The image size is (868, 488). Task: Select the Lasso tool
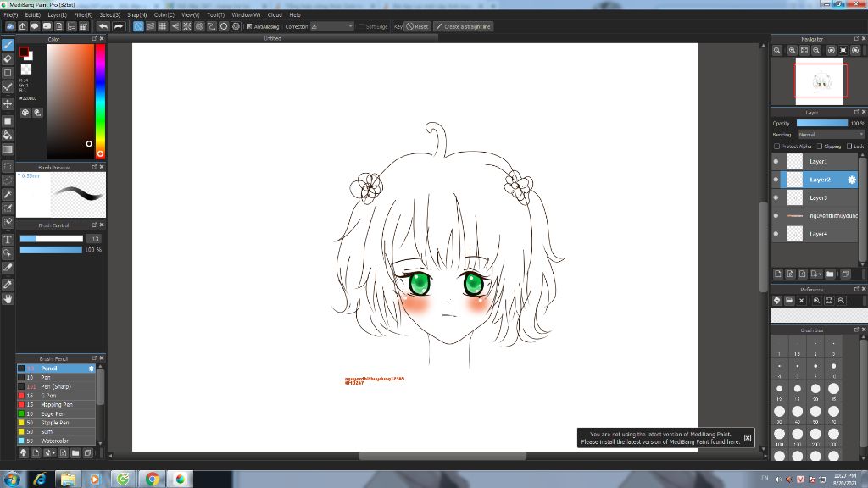(x=8, y=180)
